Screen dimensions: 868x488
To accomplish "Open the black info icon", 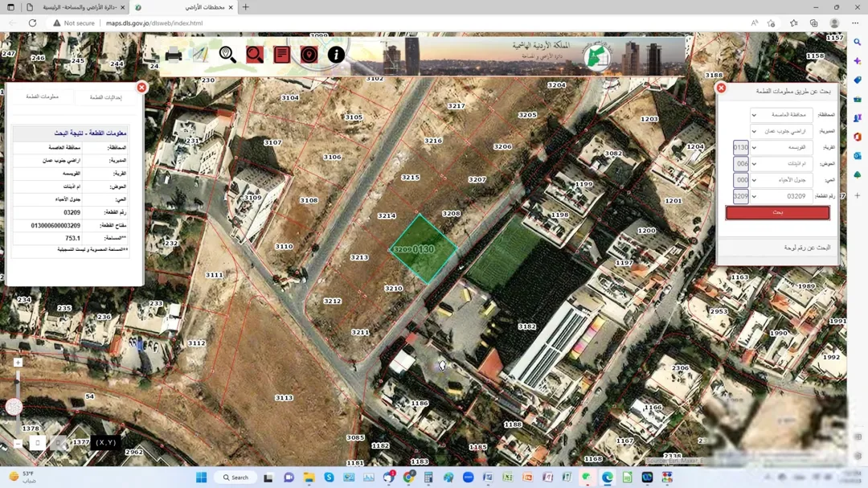I will (336, 55).
